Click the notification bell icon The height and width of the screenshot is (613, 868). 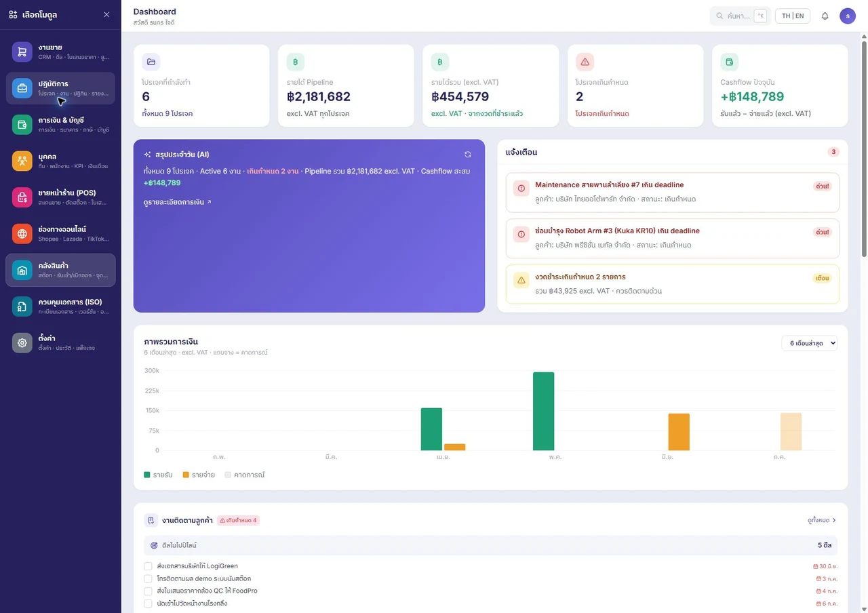[825, 16]
